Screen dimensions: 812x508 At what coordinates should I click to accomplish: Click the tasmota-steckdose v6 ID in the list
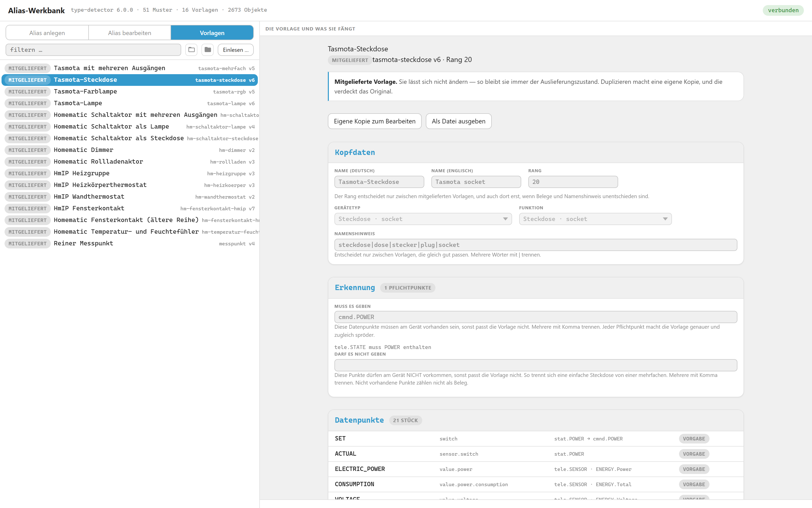pyautogui.click(x=225, y=80)
